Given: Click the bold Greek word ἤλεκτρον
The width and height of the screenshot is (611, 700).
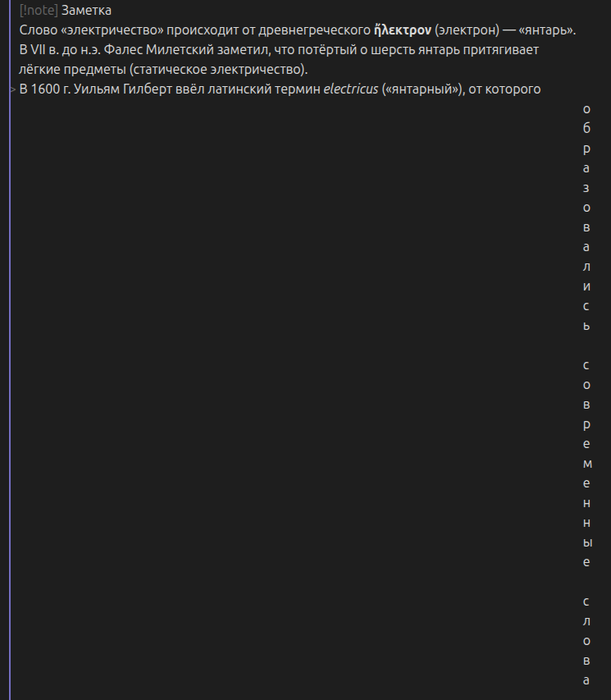Looking at the screenshot, I should (x=402, y=30).
